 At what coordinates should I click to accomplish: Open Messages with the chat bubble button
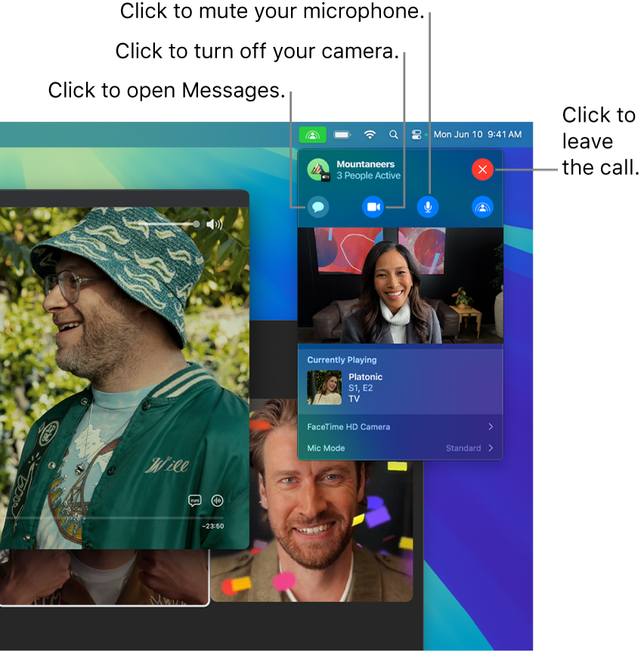coord(318,207)
